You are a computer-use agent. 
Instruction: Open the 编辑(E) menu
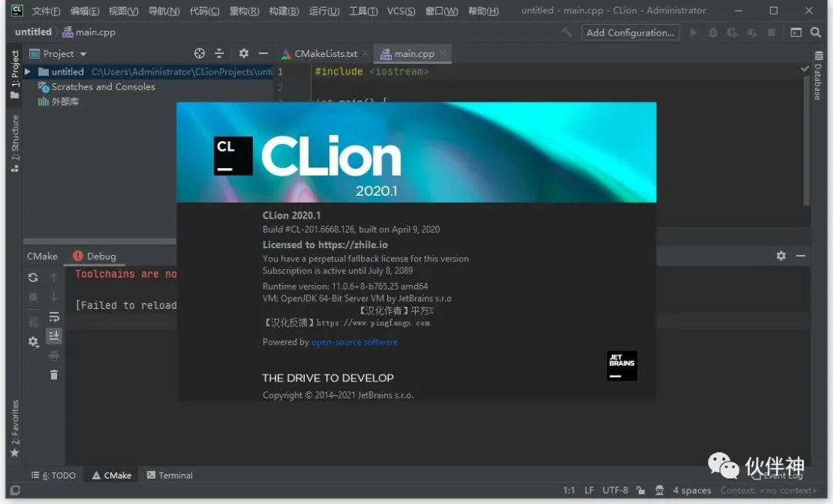point(85,11)
